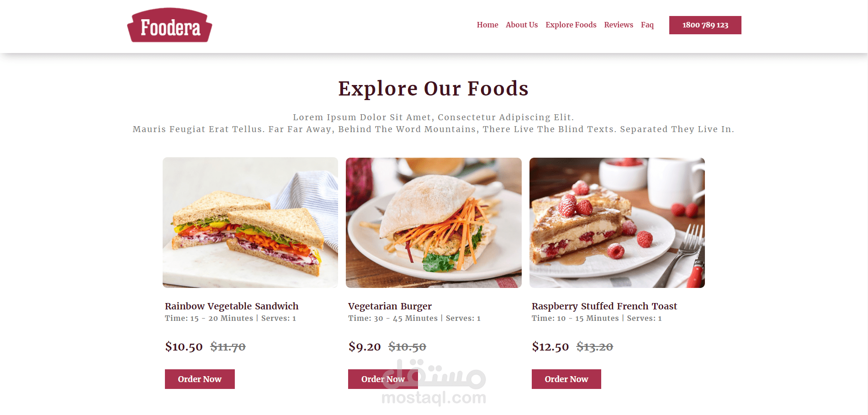Click the Rainbow Vegetable Sandwich title
Image resolution: width=868 pixels, height=415 pixels.
pos(232,306)
